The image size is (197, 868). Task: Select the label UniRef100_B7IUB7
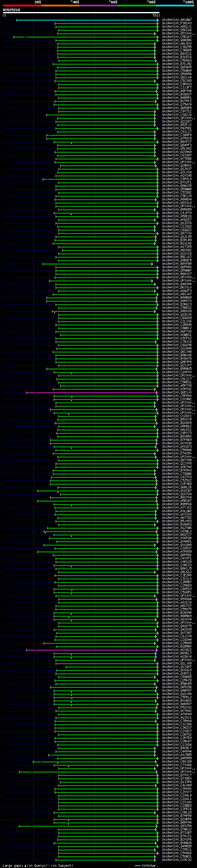point(177,833)
